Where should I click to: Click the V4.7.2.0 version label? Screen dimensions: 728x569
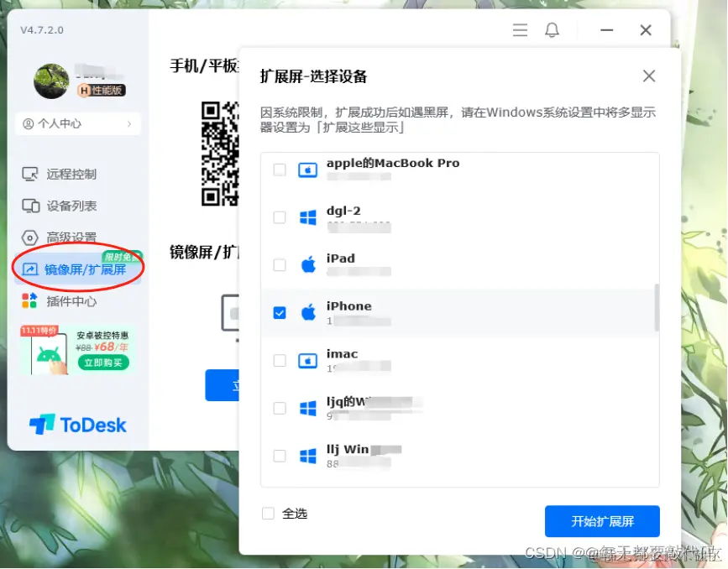42,30
